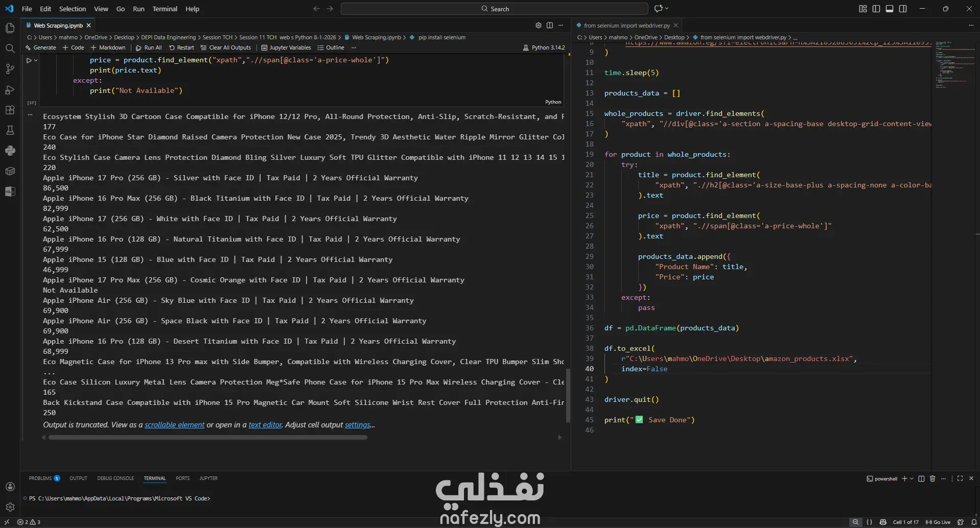This screenshot has height=528, width=980.
Task: Restart the notebook kernel
Action: click(181, 47)
